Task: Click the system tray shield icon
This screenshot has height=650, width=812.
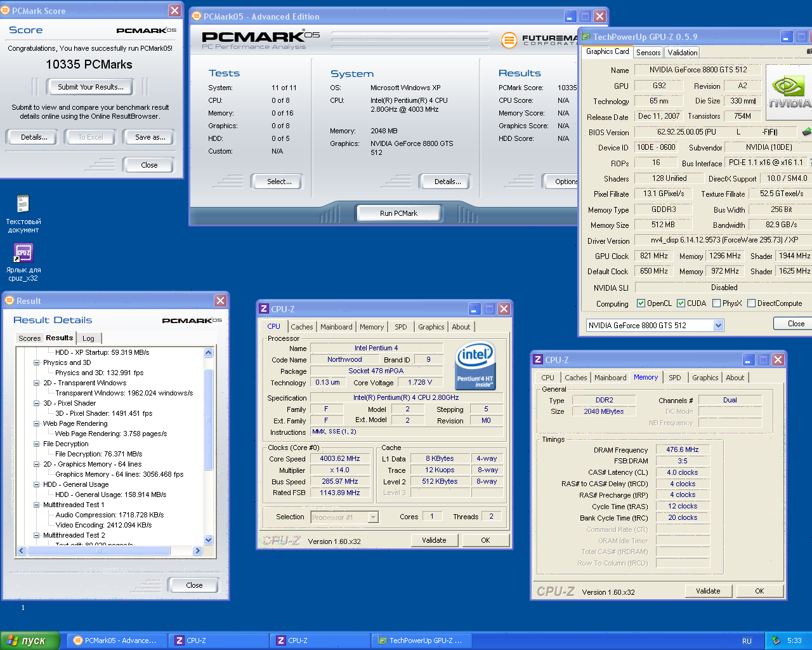Action: (775, 640)
